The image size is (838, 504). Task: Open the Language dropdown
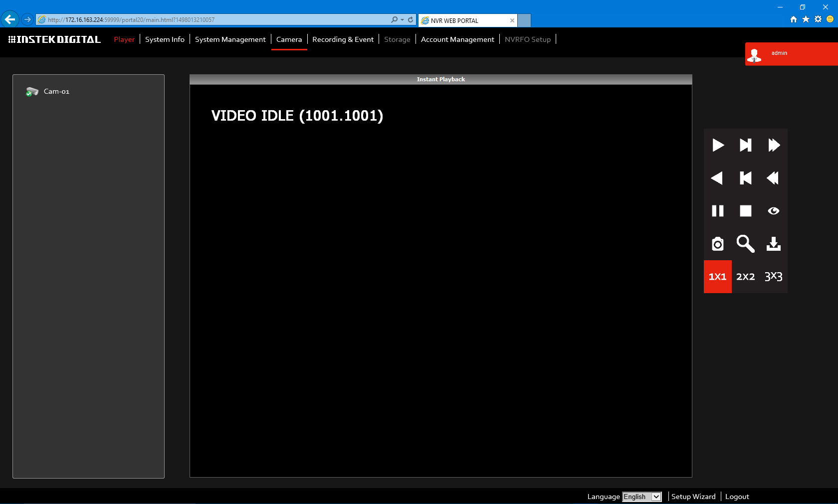(x=641, y=497)
